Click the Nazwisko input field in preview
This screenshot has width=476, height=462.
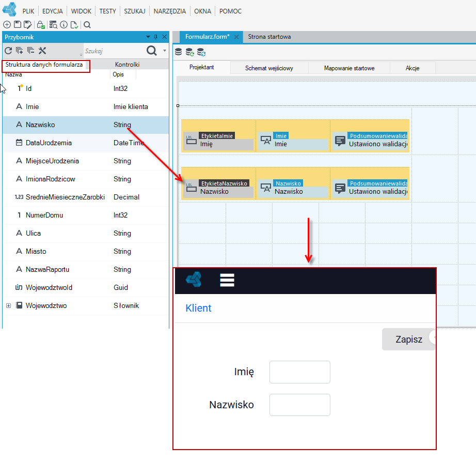click(x=300, y=405)
